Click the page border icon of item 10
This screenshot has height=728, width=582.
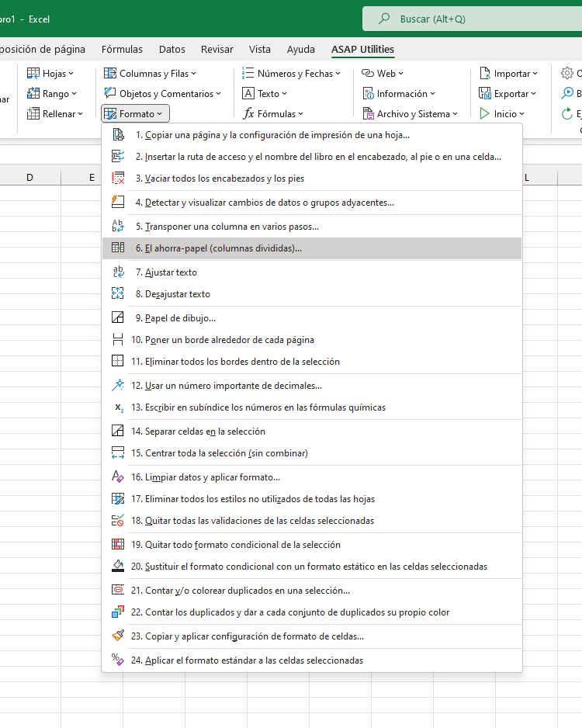(x=118, y=340)
